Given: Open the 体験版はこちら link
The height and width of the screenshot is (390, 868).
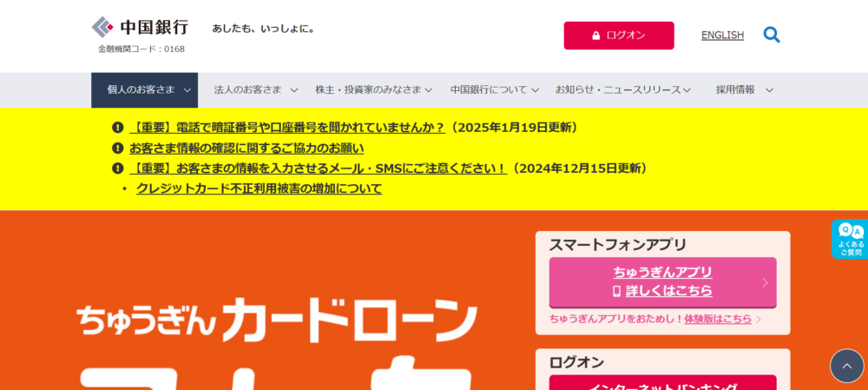Looking at the screenshot, I should [x=718, y=319].
